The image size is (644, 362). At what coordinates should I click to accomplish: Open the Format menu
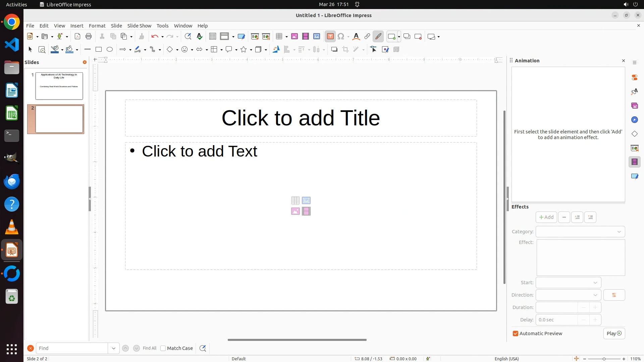coord(97,26)
